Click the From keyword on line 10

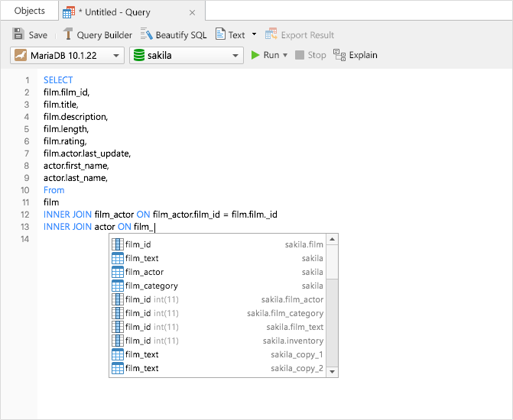(54, 190)
